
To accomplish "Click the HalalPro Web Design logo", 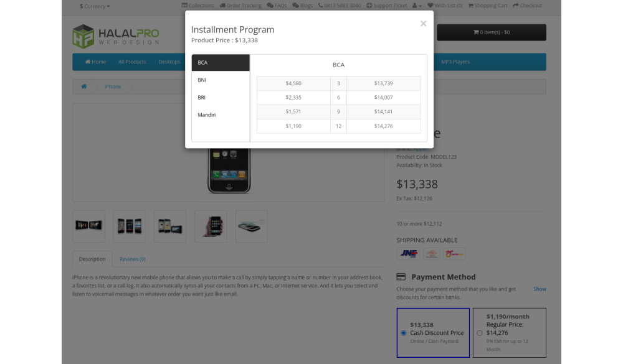I will tap(115, 36).
